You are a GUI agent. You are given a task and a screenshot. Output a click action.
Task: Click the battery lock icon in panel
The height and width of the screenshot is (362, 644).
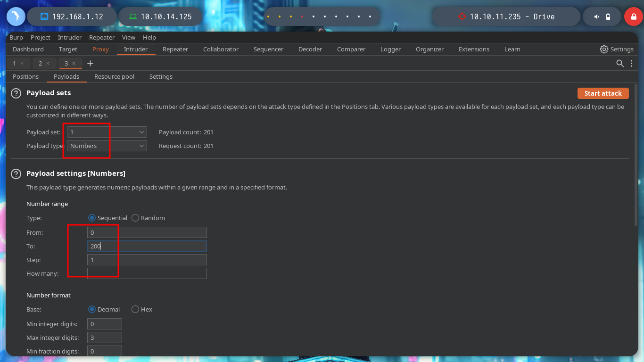click(608, 16)
